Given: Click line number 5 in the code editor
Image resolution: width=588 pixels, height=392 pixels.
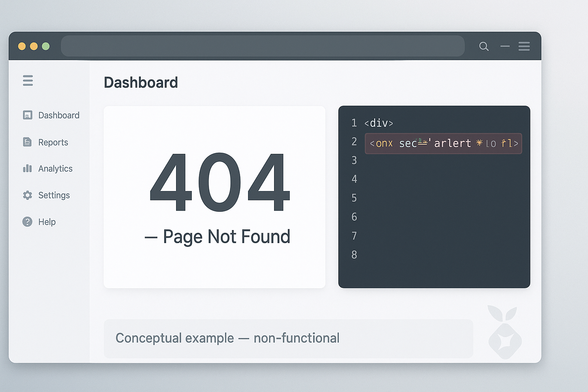Looking at the screenshot, I should coord(354,198).
